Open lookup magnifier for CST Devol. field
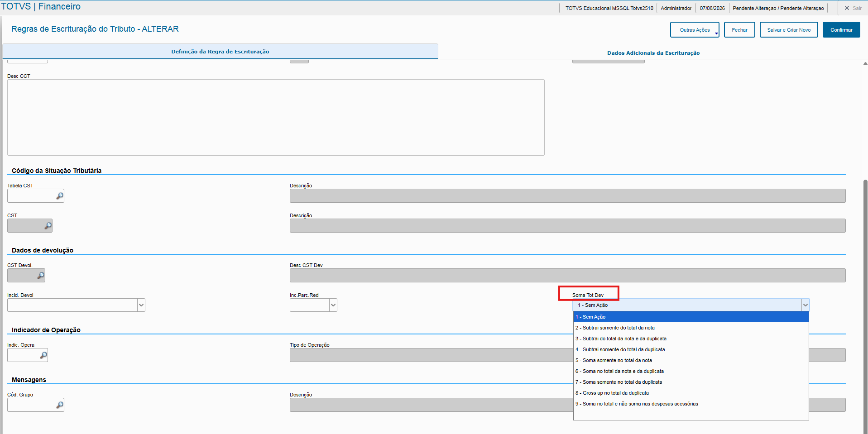 click(x=41, y=276)
